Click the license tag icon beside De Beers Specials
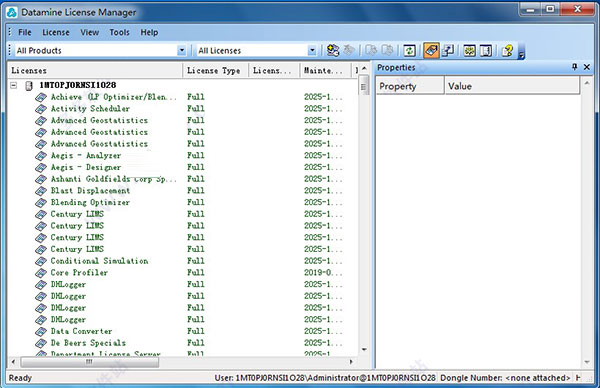Viewport: 600px width, 388px height. [x=41, y=343]
